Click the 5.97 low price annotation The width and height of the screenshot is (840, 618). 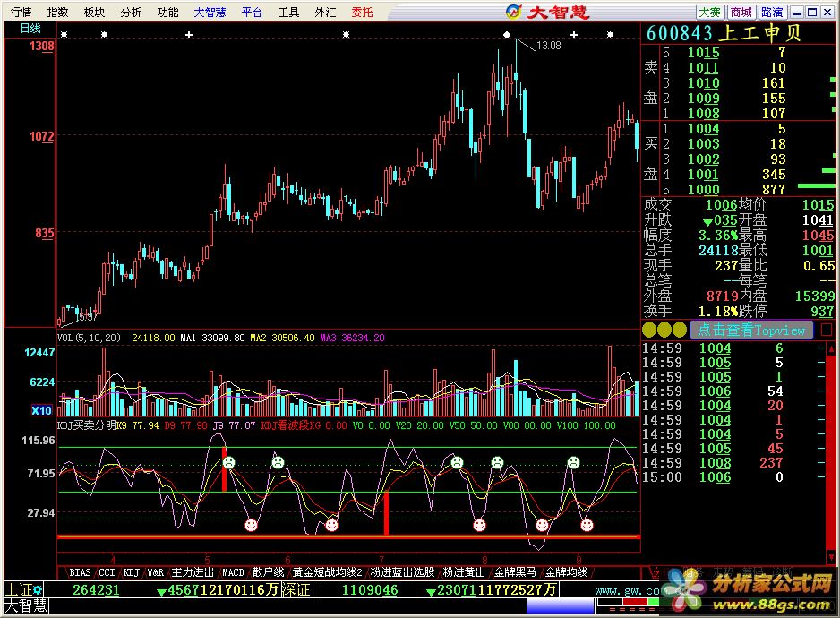tap(88, 317)
